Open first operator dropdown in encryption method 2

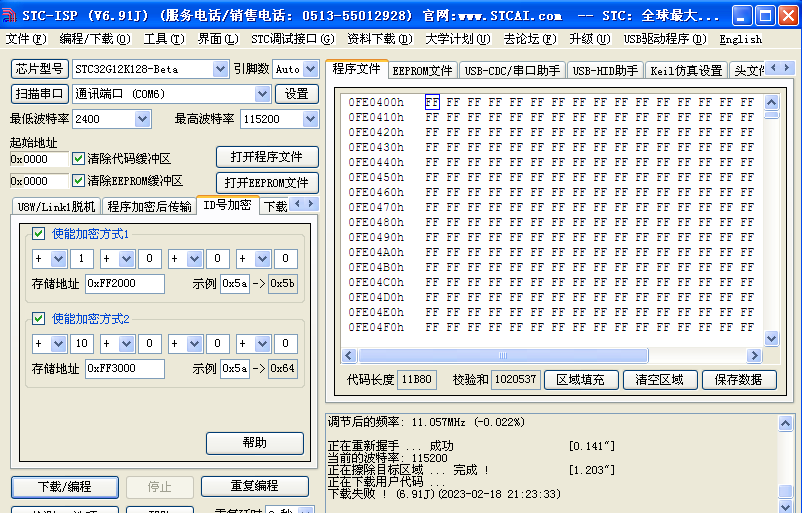point(59,344)
